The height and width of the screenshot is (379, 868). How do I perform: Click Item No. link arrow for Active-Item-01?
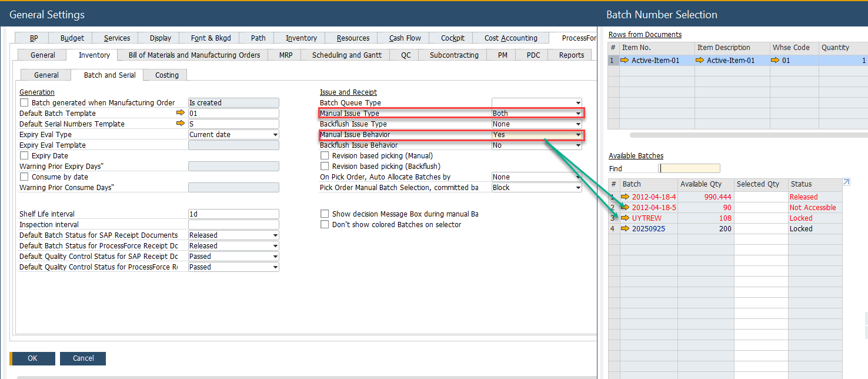click(625, 60)
